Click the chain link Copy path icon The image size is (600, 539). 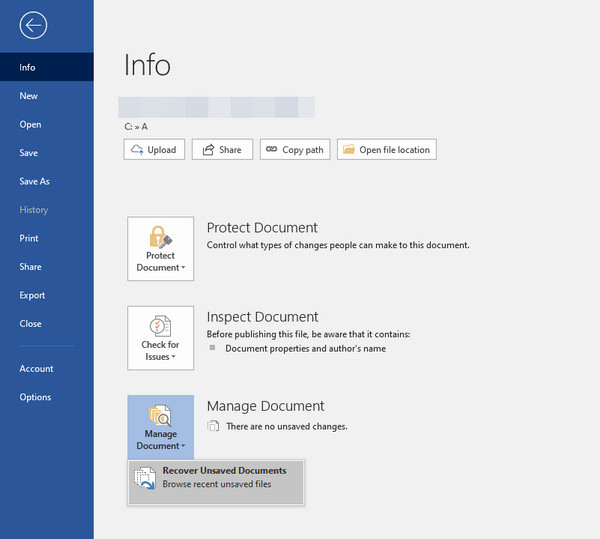[x=271, y=150]
